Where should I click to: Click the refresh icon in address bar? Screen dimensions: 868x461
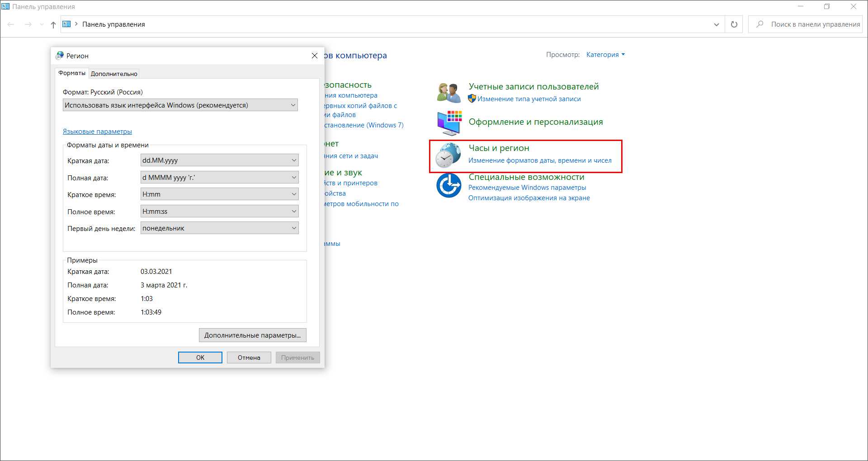point(734,24)
